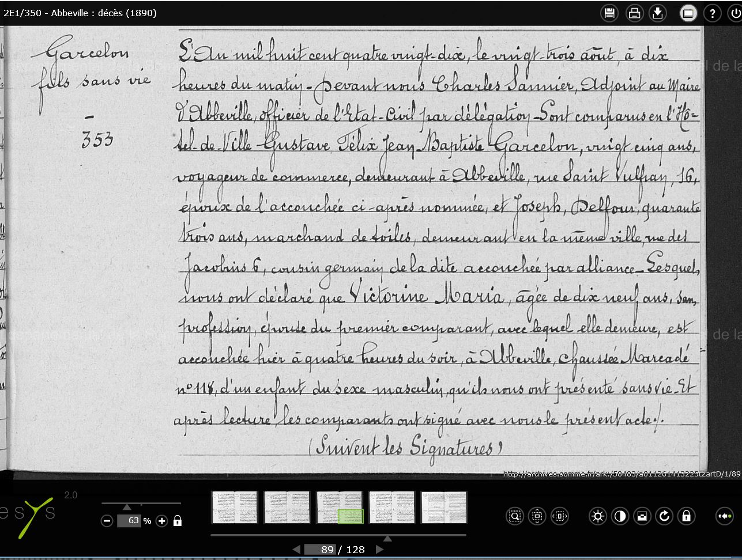The height and width of the screenshot is (560, 742).
Task: Click the act number '353' in margin
Action: point(97,140)
